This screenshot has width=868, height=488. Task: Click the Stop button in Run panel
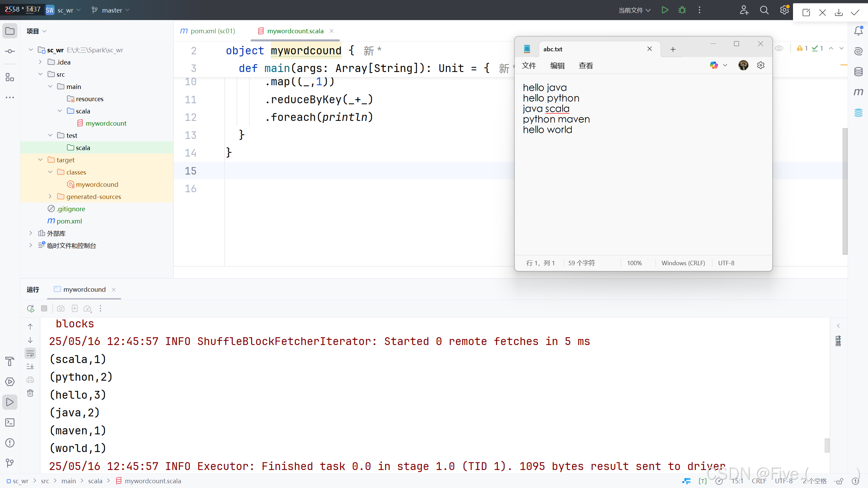point(44,308)
